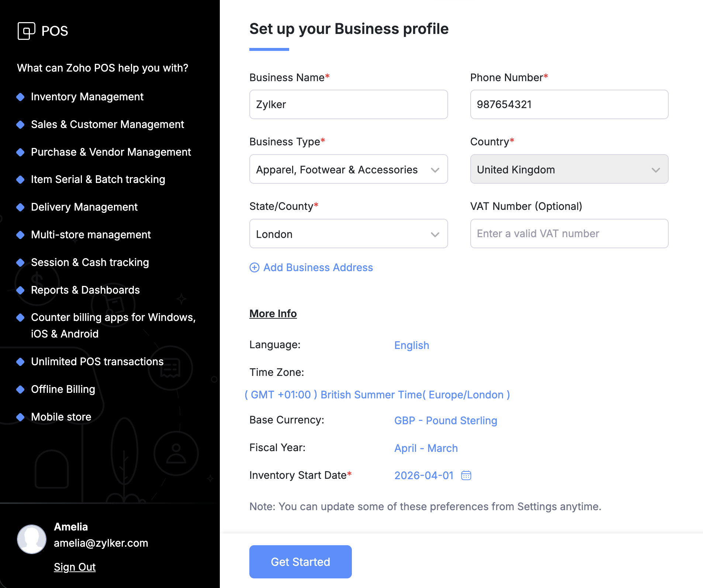Viewport: 703px width, 588px height.
Task: Click the Business Name input field
Action: click(349, 104)
